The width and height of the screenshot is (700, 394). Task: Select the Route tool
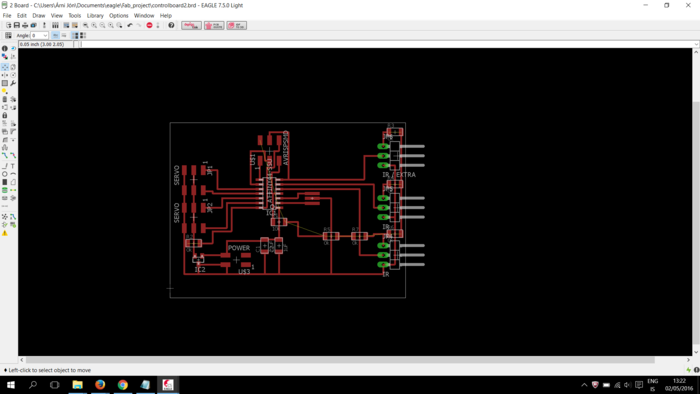(x=5, y=155)
